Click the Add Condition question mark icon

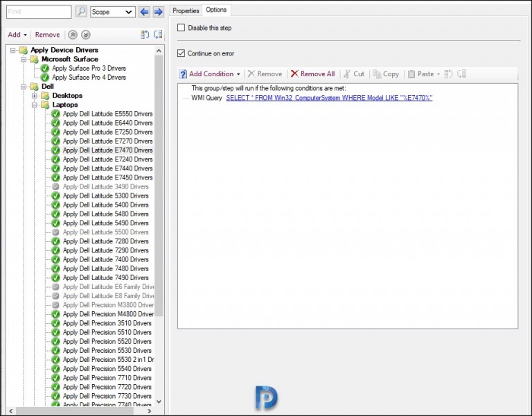[183, 74]
